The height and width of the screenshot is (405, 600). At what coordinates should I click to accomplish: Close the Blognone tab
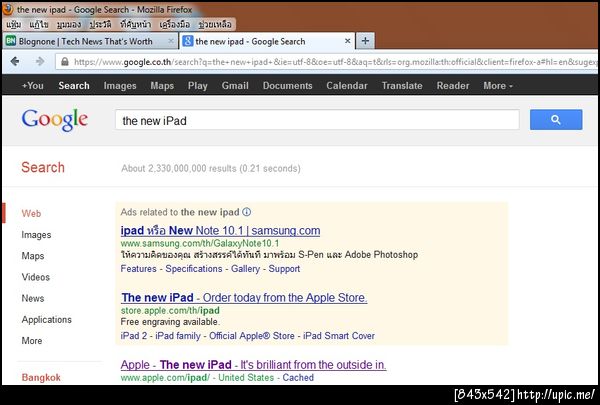171,41
